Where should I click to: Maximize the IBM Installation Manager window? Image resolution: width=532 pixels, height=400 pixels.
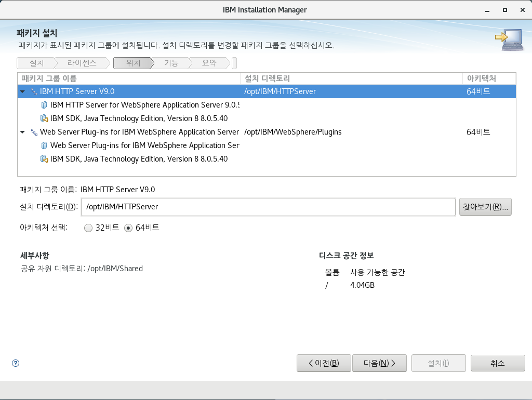pos(505,10)
